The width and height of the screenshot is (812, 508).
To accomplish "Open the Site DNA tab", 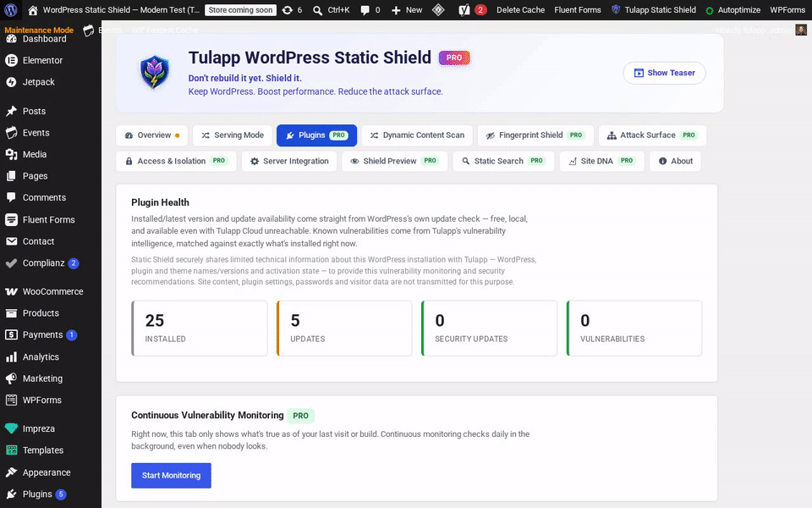I will pyautogui.click(x=601, y=161).
